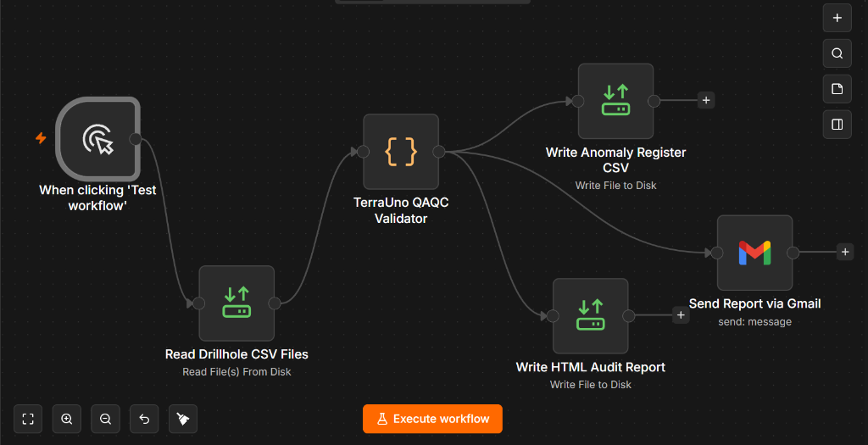Open the canvas search magnifier button
The width and height of the screenshot is (868, 445).
(x=837, y=53)
